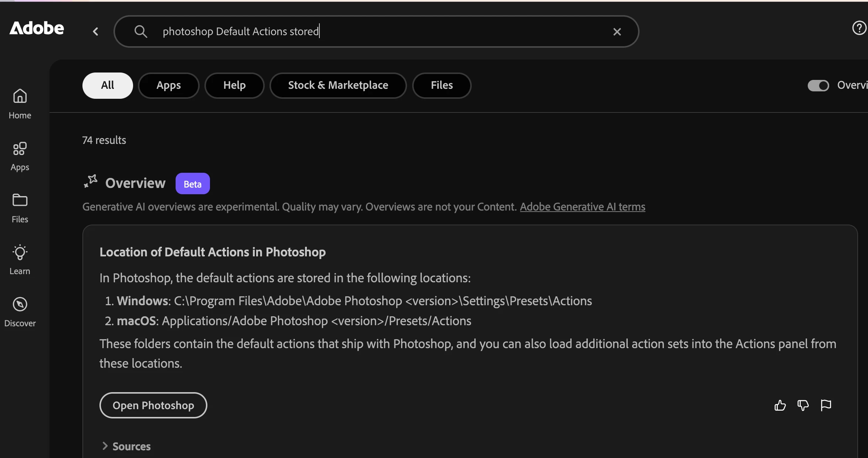Toggle the Overview switch off
The height and width of the screenshot is (458, 868).
818,85
